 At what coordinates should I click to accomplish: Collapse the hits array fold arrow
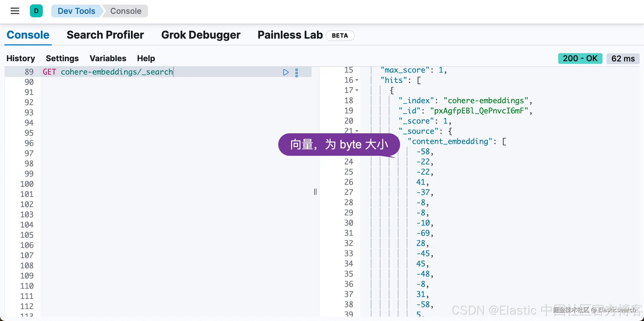[357, 80]
